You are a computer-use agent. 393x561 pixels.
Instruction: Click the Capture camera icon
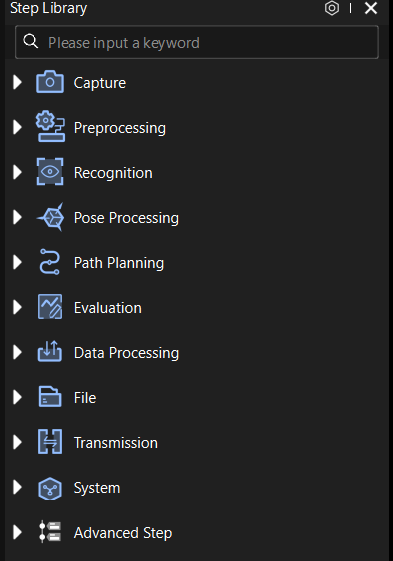(x=50, y=82)
